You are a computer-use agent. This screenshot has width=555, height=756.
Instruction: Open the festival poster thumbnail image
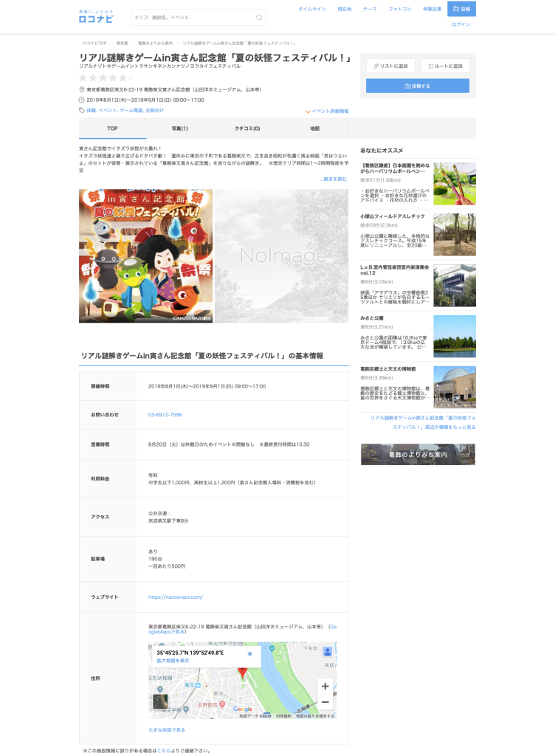145,255
